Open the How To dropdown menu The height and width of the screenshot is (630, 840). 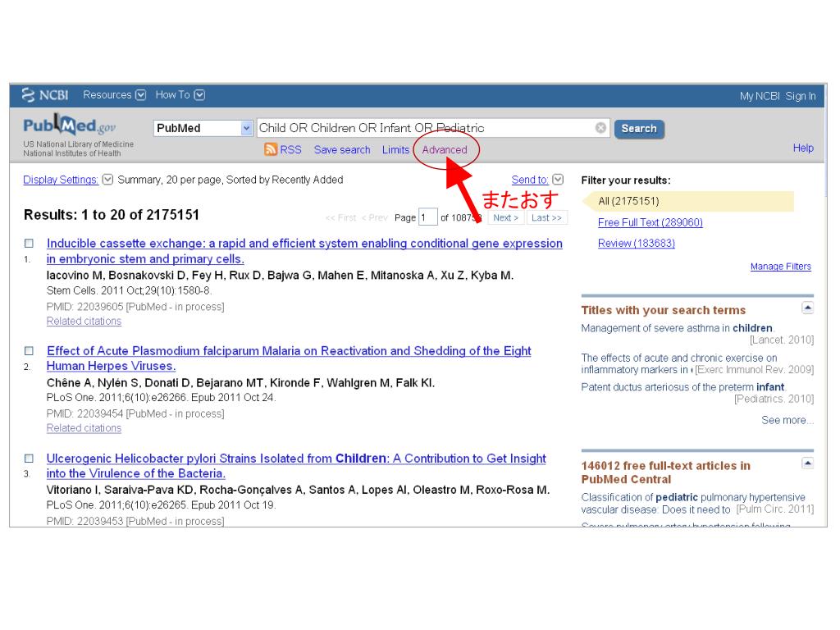tap(180, 95)
